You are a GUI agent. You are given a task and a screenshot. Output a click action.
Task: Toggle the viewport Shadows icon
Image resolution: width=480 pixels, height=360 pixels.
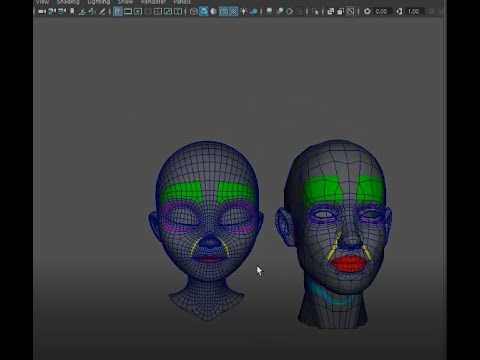coord(254,12)
